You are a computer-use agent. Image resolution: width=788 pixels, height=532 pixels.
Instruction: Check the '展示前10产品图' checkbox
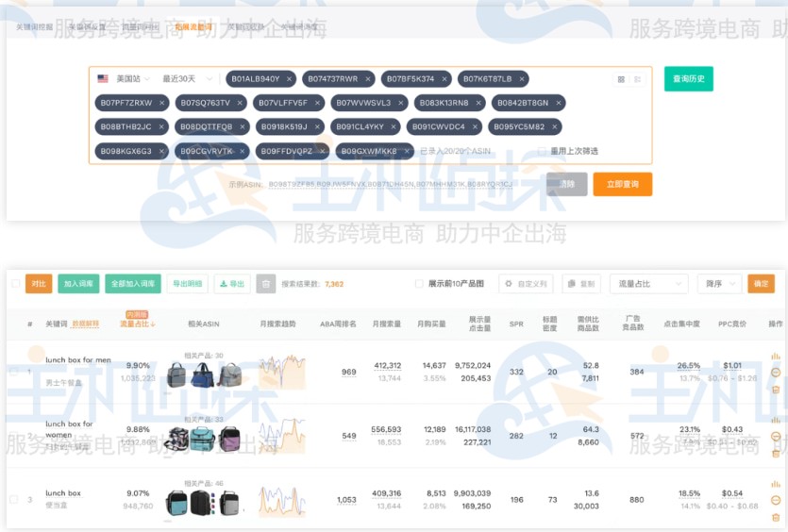pos(419,284)
